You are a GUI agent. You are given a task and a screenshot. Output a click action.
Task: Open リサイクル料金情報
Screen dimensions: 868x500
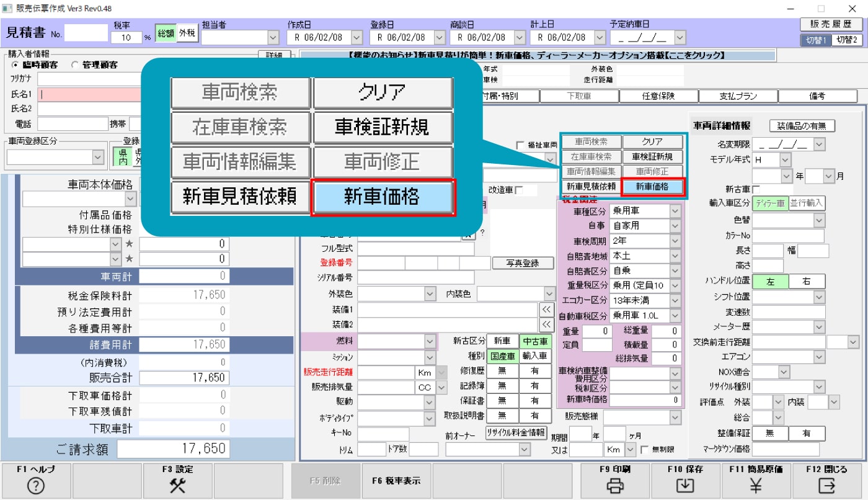[516, 432]
